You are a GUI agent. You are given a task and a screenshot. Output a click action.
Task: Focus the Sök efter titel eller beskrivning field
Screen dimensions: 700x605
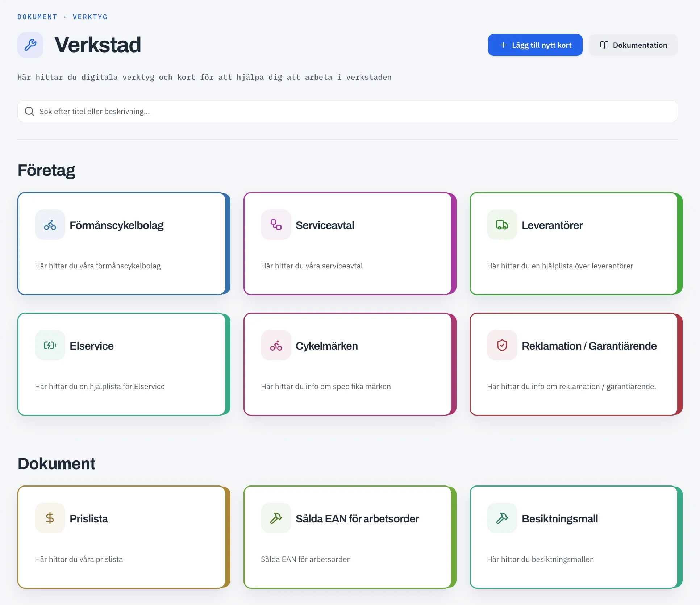pyautogui.click(x=348, y=111)
